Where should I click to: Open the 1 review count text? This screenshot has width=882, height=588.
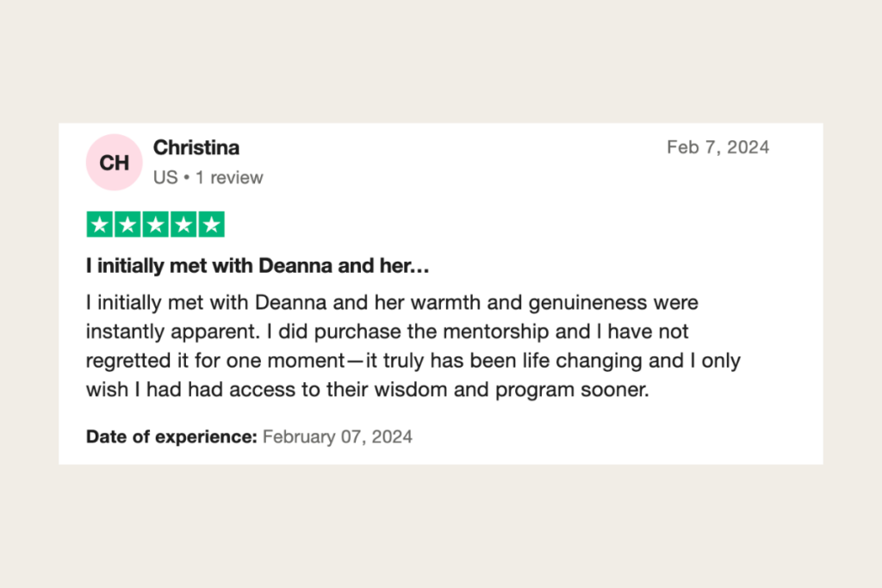[229, 177]
